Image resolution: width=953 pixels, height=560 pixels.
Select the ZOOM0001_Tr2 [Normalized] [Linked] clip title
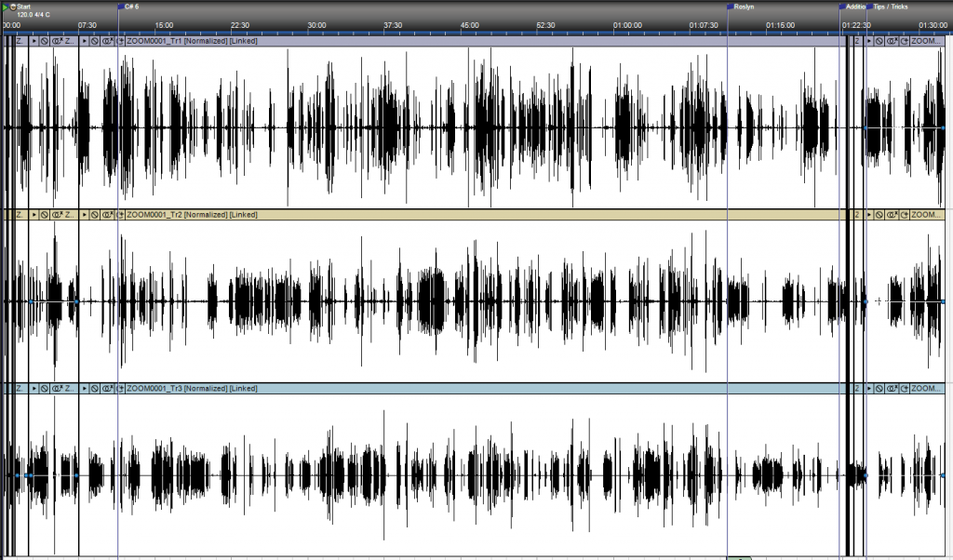pyautogui.click(x=192, y=214)
